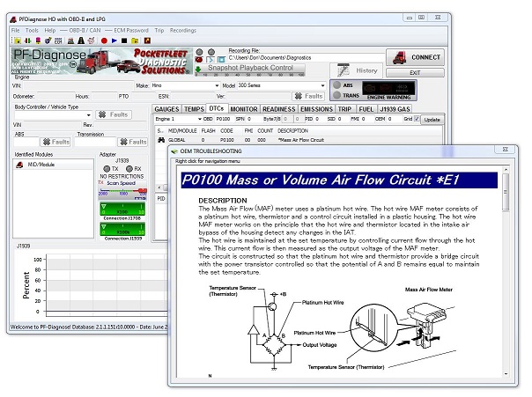The image size is (532, 397).
Task: Open the File menu
Action: click(15, 30)
